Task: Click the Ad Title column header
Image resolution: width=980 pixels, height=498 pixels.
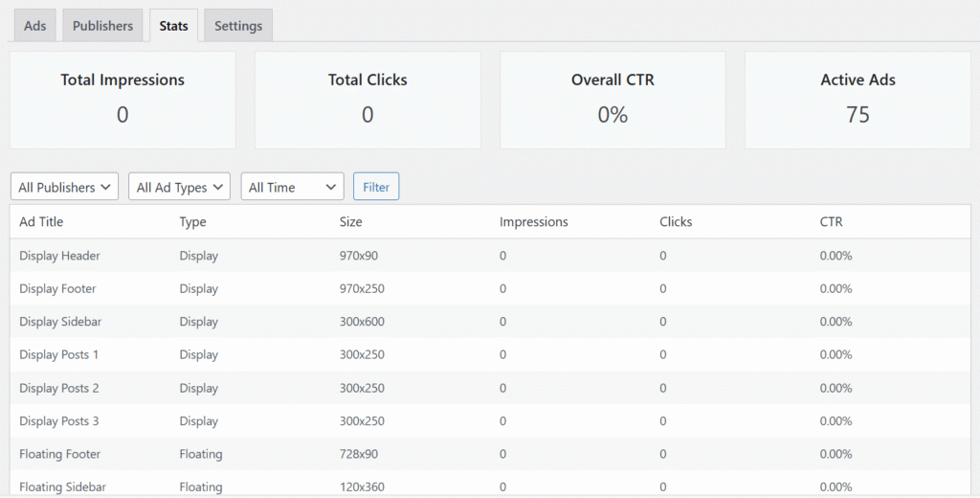Action: [x=41, y=221]
